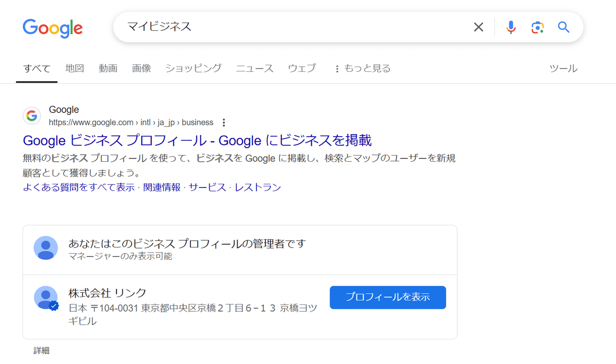Switch to 動画 tab
This screenshot has height=364, width=616.
tap(108, 68)
